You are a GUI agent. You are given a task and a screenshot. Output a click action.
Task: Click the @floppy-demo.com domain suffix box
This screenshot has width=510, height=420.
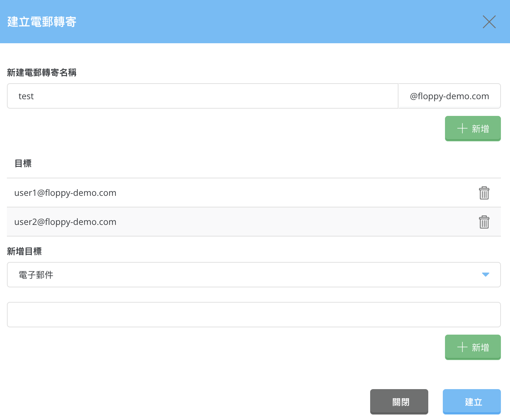tap(449, 96)
